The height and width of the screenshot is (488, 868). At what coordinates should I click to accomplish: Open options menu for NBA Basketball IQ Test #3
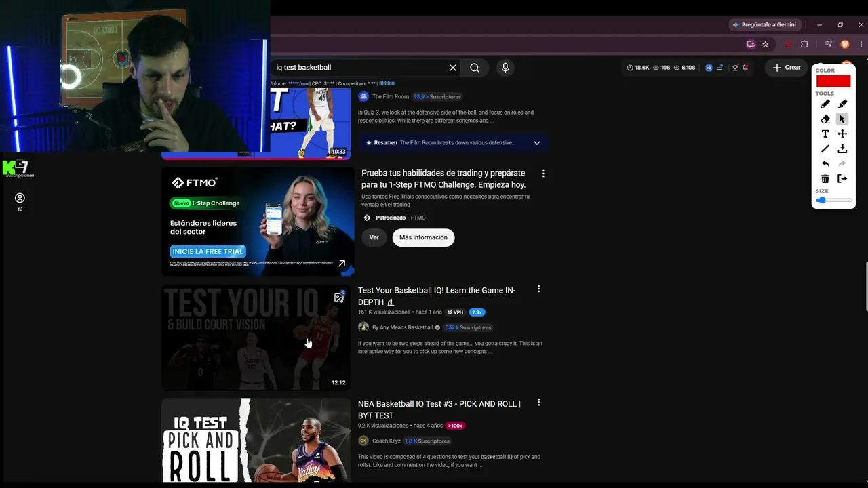click(x=539, y=403)
